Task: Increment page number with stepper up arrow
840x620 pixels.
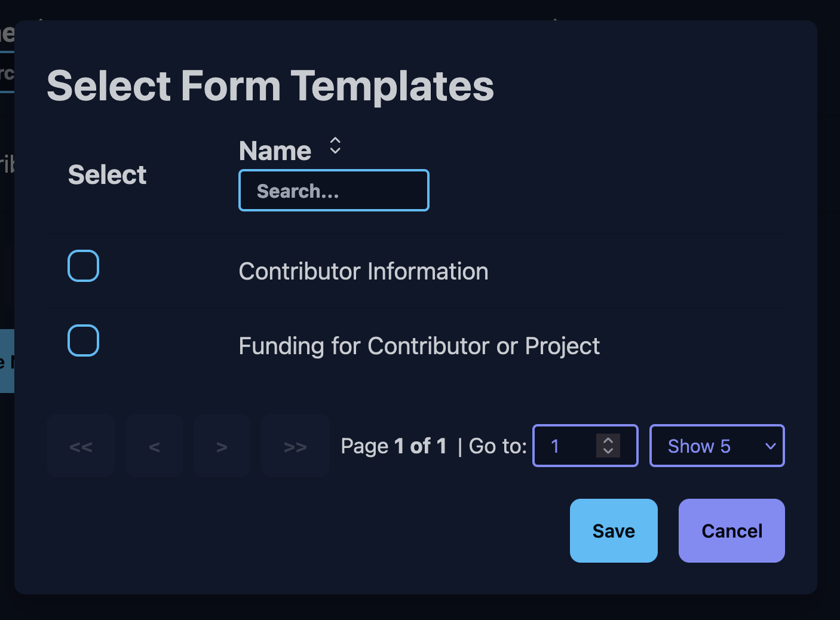Action: pyautogui.click(x=608, y=441)
